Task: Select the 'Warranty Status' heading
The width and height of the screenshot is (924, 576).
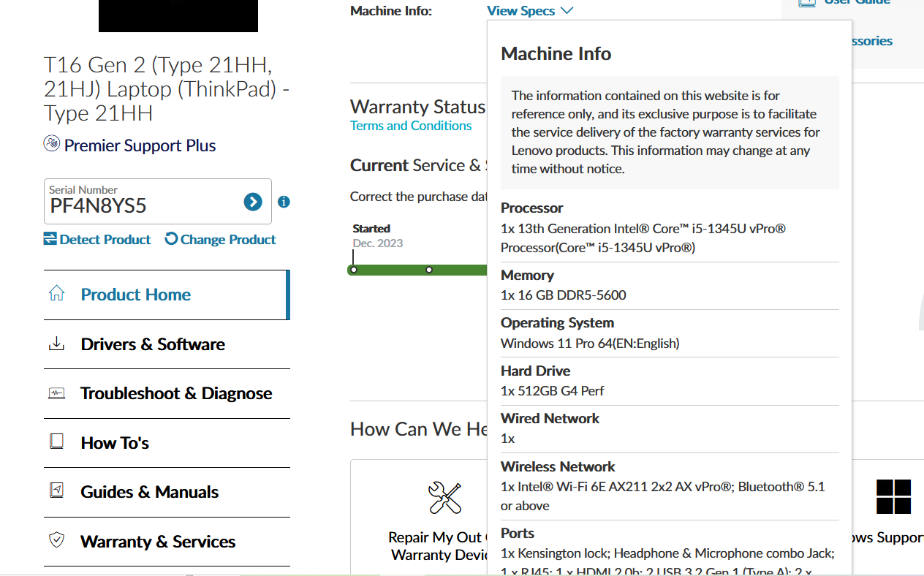Action: [x=417, y=107]
